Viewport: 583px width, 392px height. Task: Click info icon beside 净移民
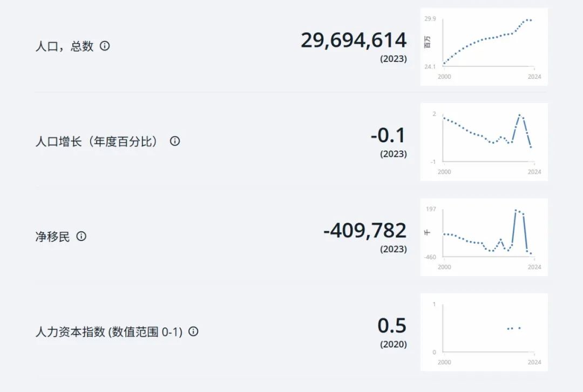[81, 236]
